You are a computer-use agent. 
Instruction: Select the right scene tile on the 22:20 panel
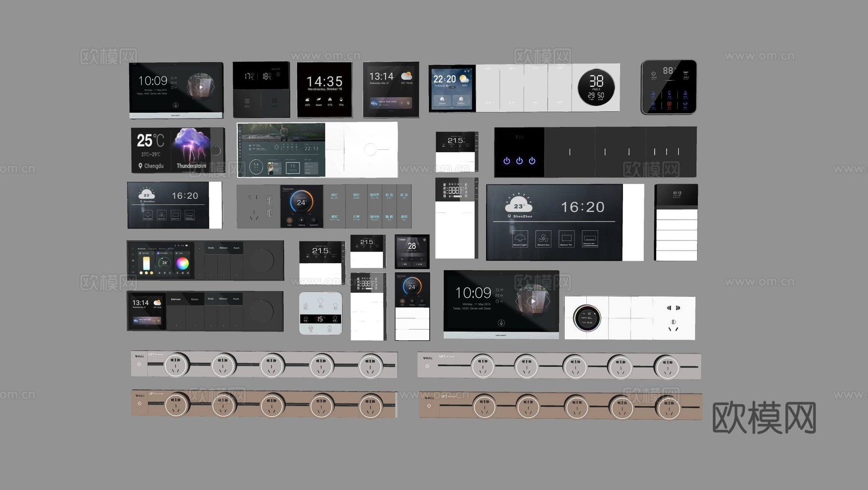[461, 100]
